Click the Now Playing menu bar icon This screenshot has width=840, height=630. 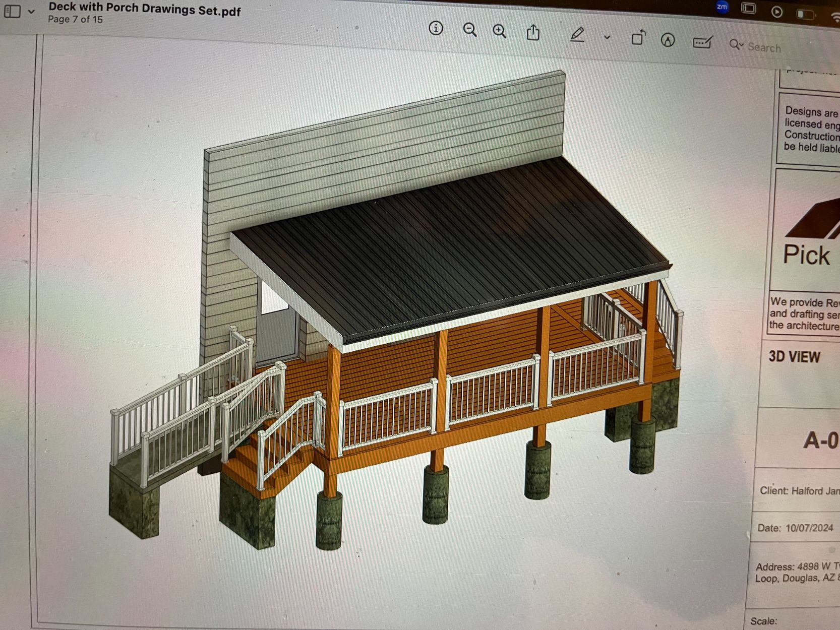point(776,12)
